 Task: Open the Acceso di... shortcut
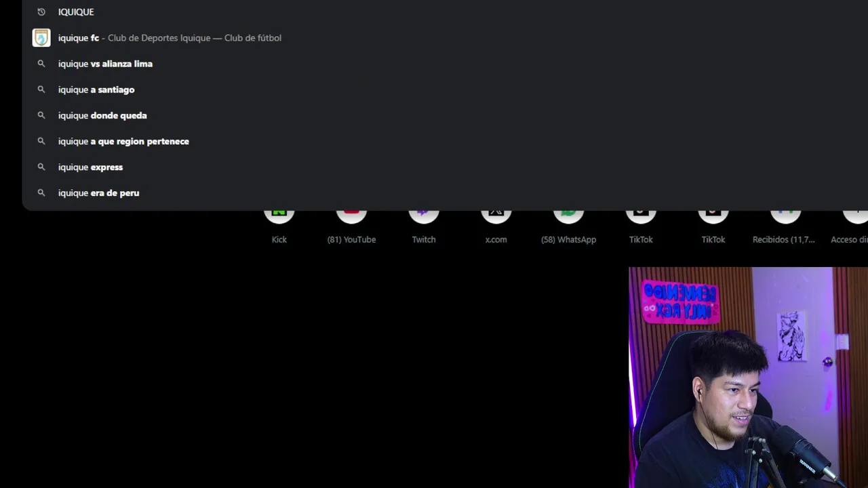click(850, 227)
